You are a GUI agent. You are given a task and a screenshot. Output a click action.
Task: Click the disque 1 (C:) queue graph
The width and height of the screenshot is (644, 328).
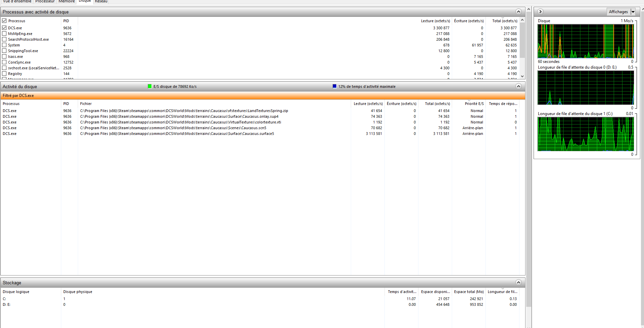click(x=586, y=134)
